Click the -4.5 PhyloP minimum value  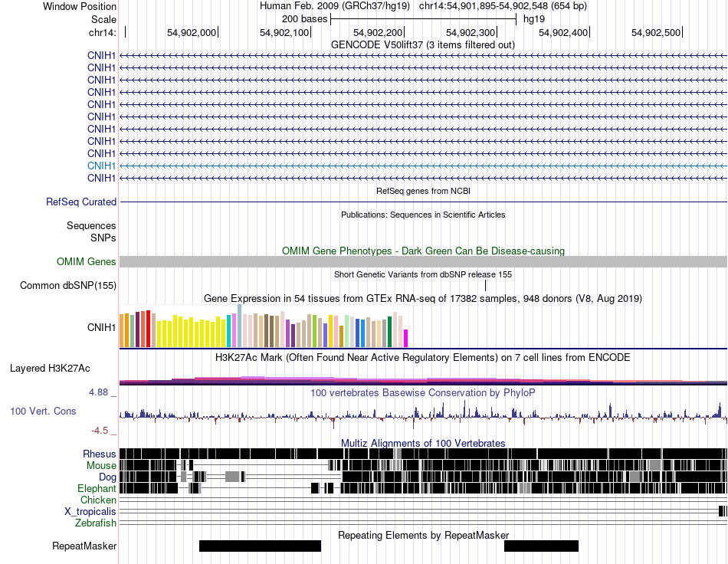pos(100,431)
